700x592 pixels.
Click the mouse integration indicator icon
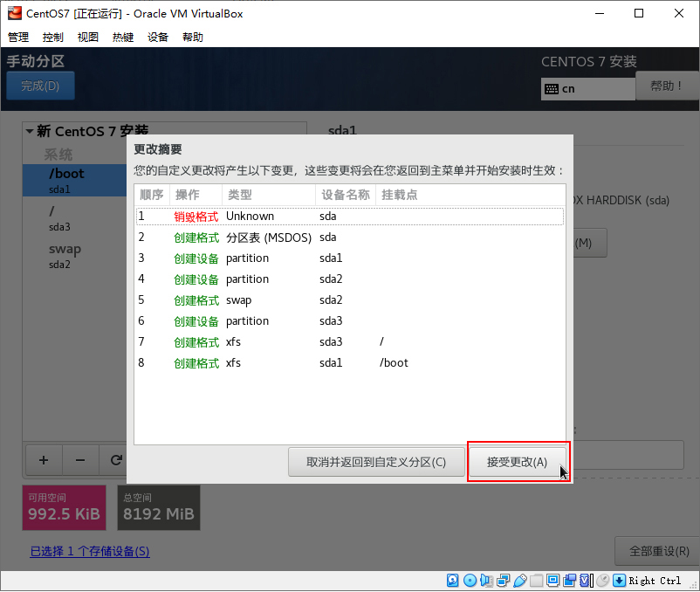point(603,580)
